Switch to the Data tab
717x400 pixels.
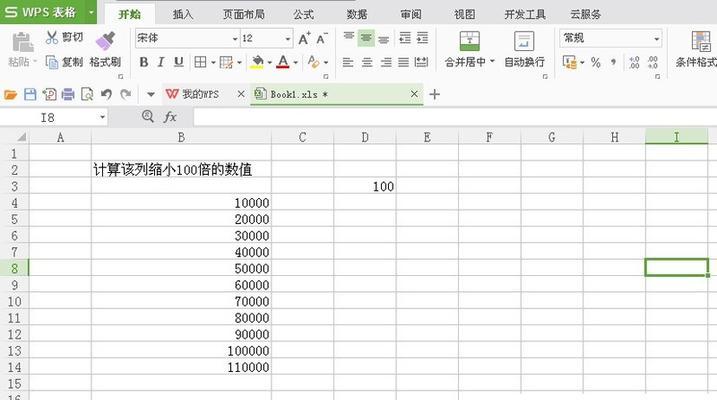(x=357, y=14)
